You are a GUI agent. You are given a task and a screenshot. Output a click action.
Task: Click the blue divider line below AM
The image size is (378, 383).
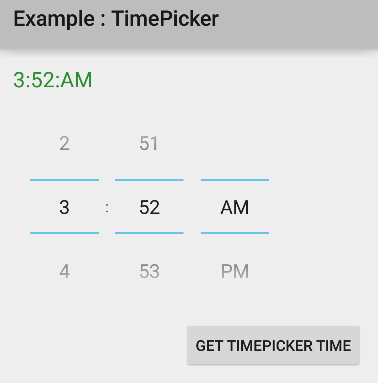click(x=235, y=233)
